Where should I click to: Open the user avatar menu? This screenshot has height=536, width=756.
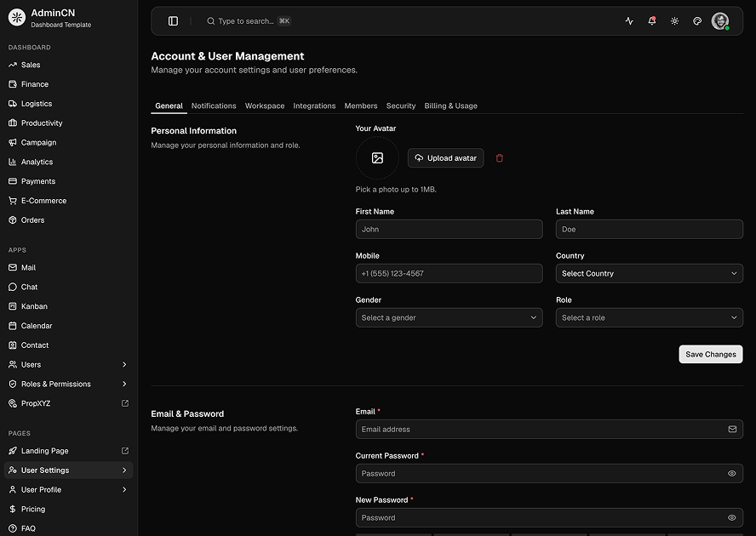[720, 21]
